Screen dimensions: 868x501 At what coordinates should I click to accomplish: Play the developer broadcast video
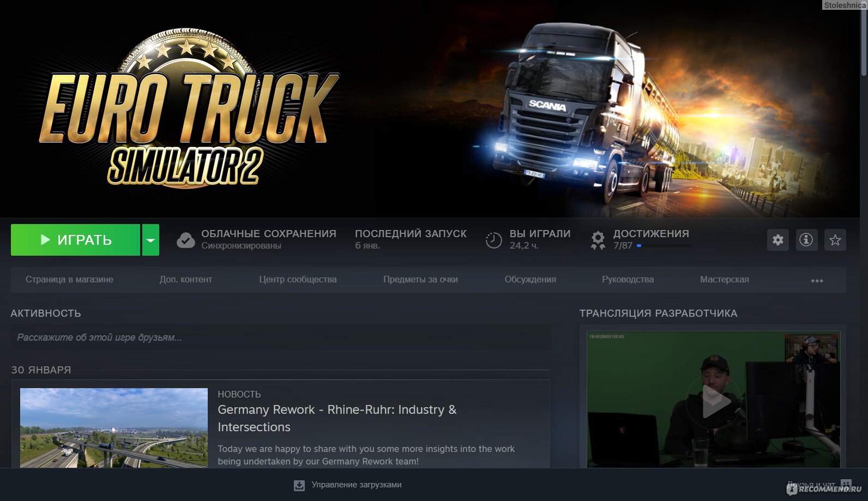pos(714,402)
